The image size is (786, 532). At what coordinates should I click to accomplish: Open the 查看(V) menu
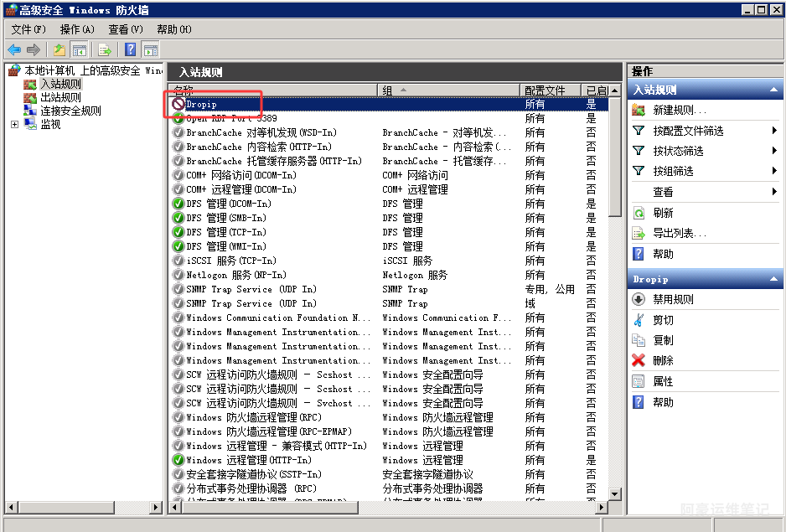tap(126, 29)
